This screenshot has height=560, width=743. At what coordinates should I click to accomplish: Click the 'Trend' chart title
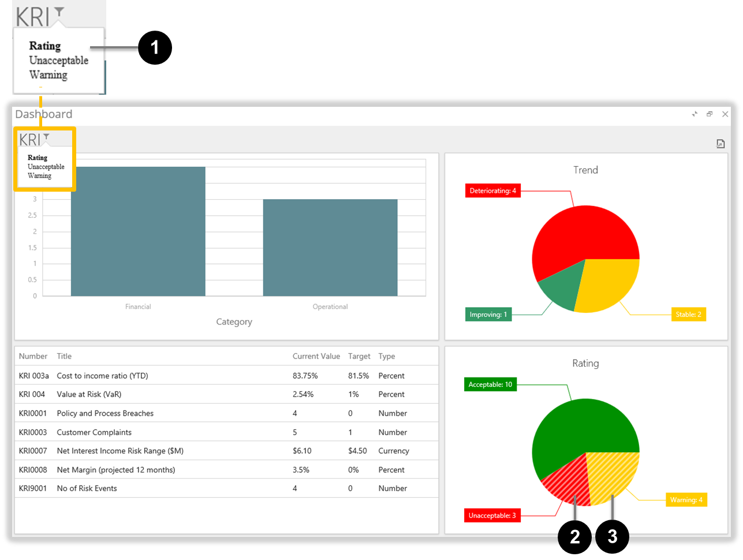tap(585, 170)
